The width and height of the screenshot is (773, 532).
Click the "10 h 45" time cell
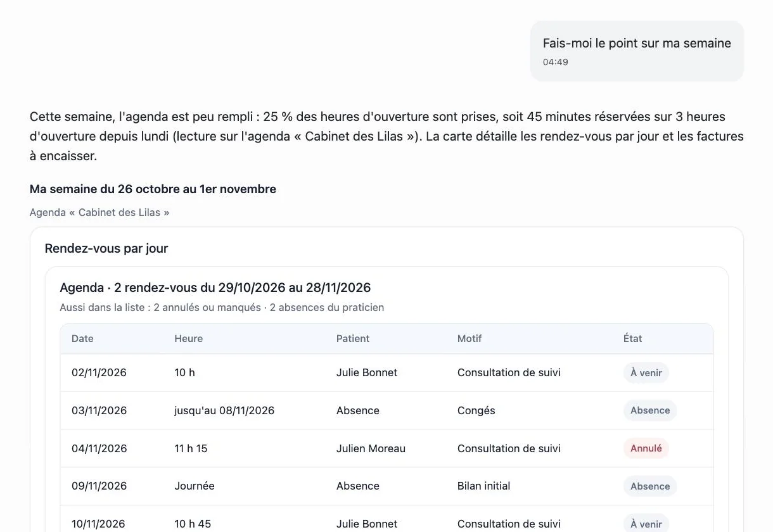(193, 524)
